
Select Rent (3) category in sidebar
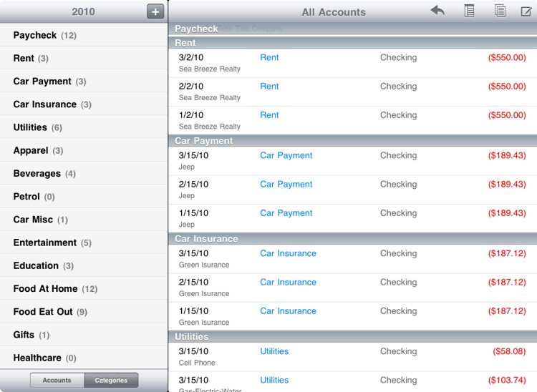click(84, 58)
